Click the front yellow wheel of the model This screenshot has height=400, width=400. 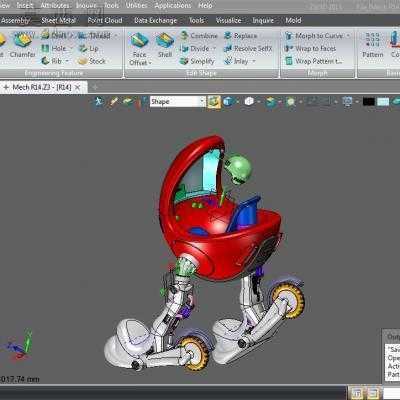click(x=195, y=354)
